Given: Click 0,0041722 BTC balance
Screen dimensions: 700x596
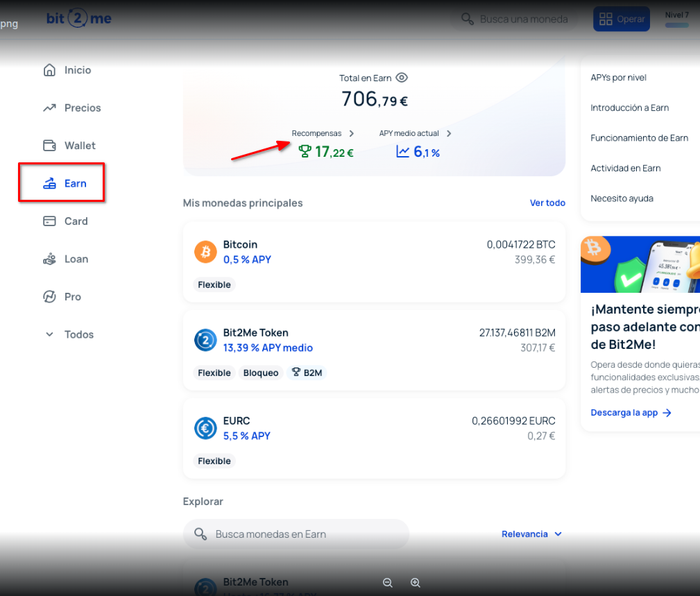Looking at the screenshot, I should coord(521,245).
